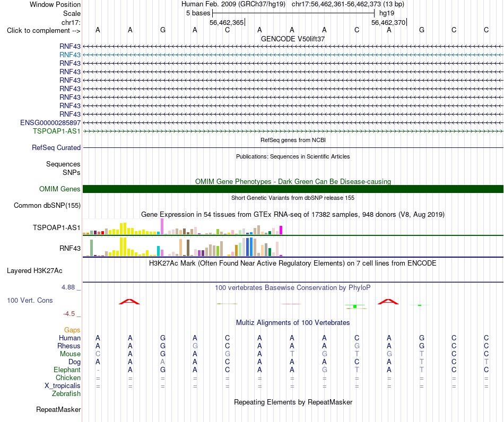The image size is (504, 422).
Task: Select the Mouse species row label
Action: pyautogui.click(x=70, y=354)
